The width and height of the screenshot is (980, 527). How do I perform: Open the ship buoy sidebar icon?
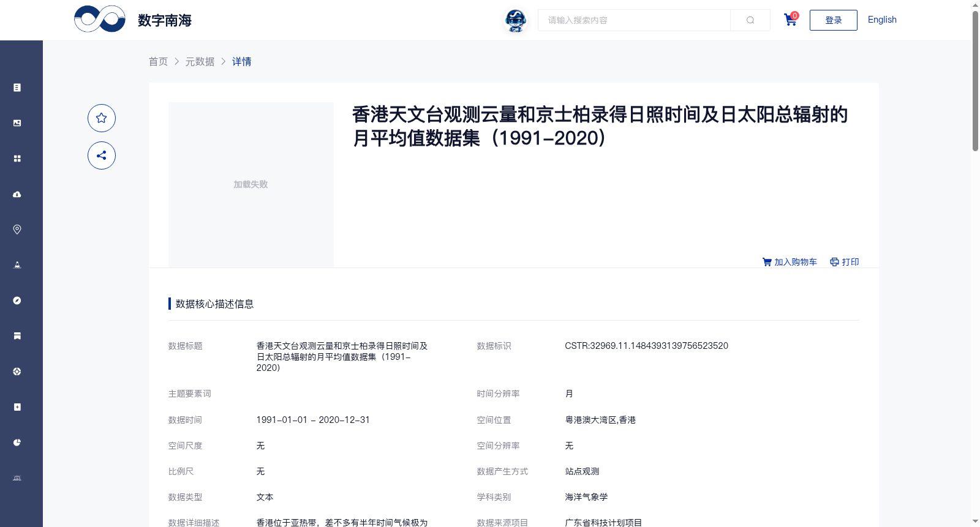click(17, 265)
